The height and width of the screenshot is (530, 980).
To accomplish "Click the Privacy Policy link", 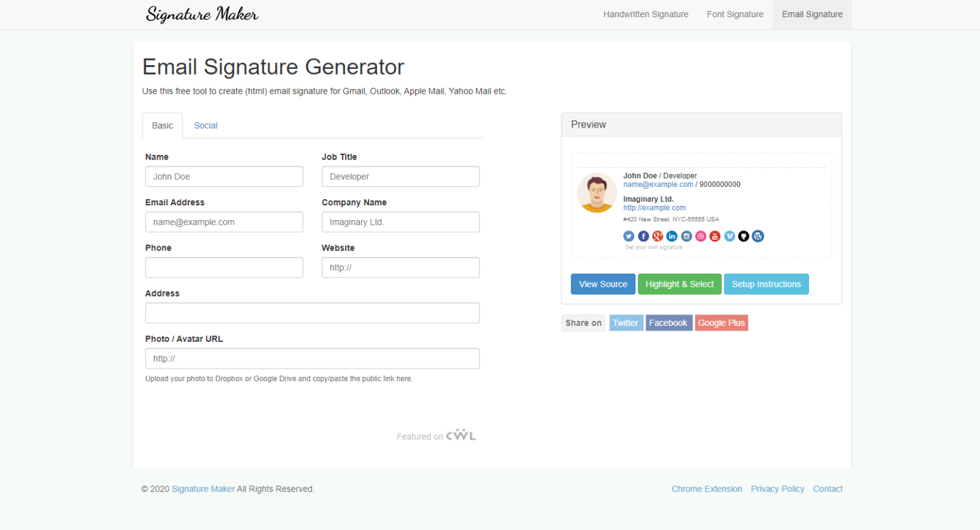I will click(778, 489).
